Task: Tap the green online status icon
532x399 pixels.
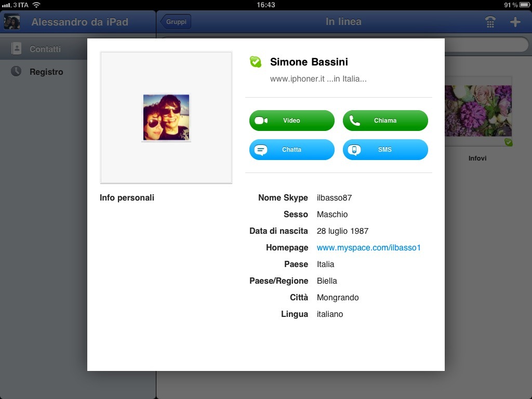Action: point(256,62)
